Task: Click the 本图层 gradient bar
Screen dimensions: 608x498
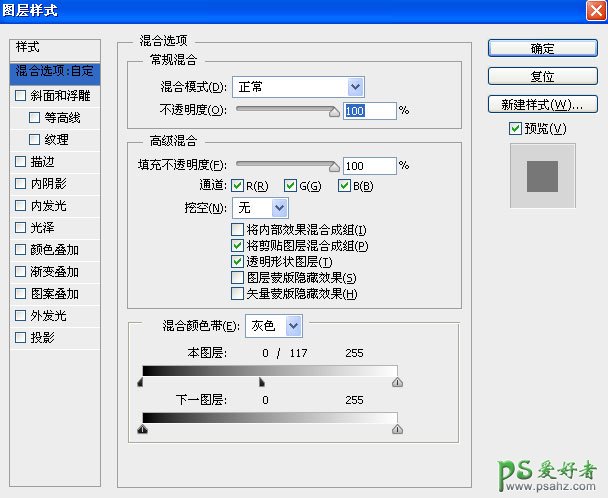Action: pos(270,371)
